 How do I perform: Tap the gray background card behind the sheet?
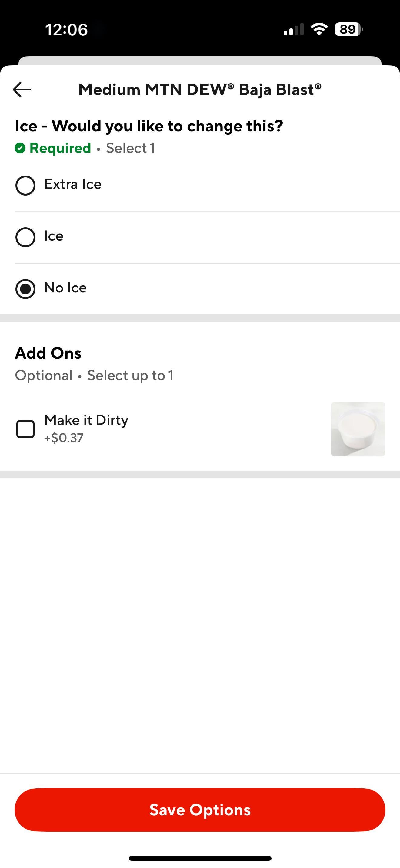point(200,61)
